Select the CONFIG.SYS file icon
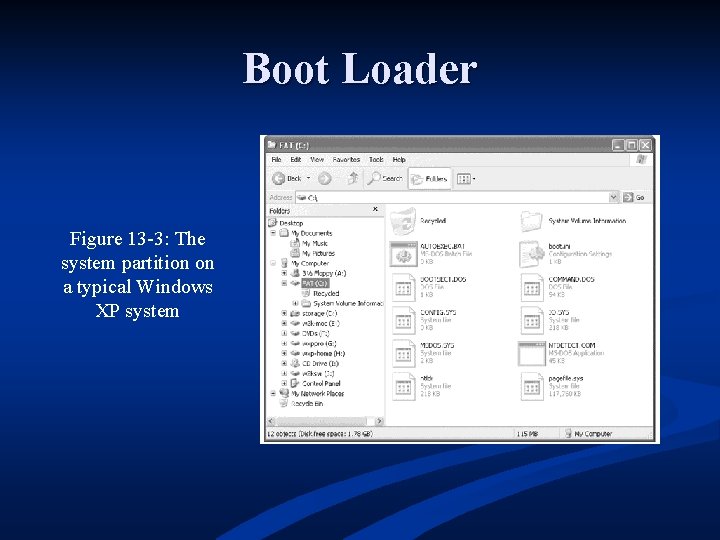 pos(404,321)
